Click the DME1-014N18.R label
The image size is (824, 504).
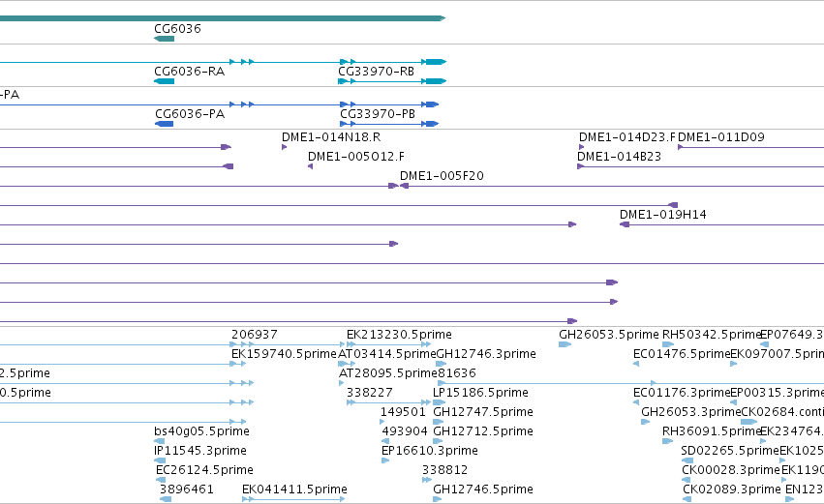pos(331,137)
